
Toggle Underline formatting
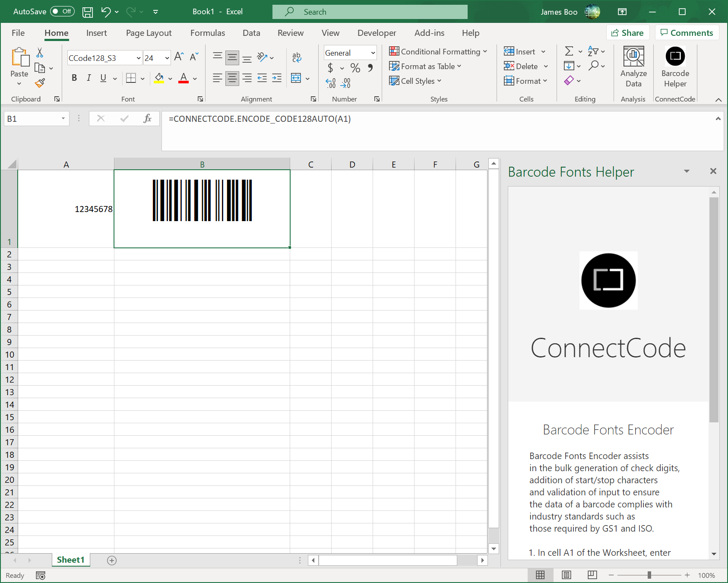pos(103,78)
